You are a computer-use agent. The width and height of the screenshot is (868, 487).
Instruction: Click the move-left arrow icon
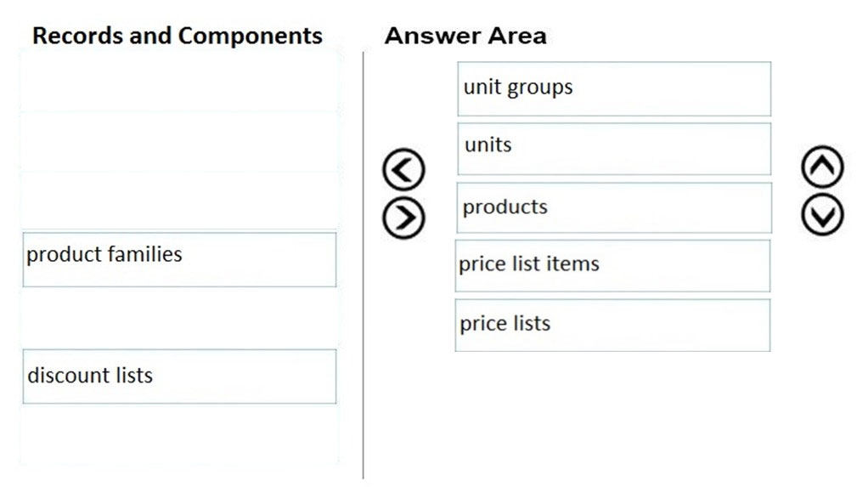click(x=403, y=169)
